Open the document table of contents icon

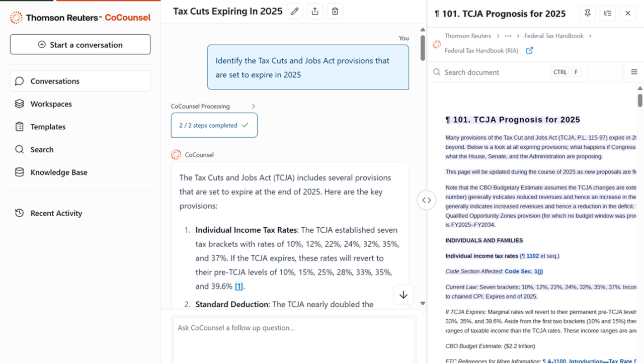[x=608, y=14]
